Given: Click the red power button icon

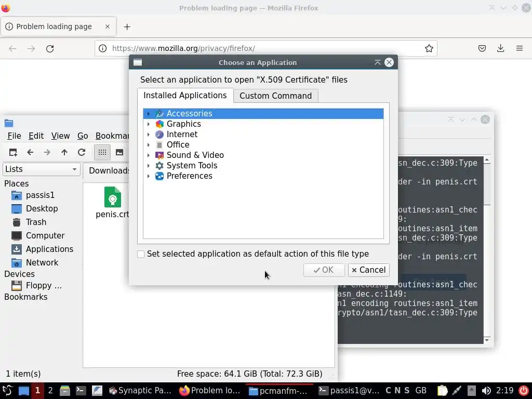Looking at the screenshot, I should 524,391.
